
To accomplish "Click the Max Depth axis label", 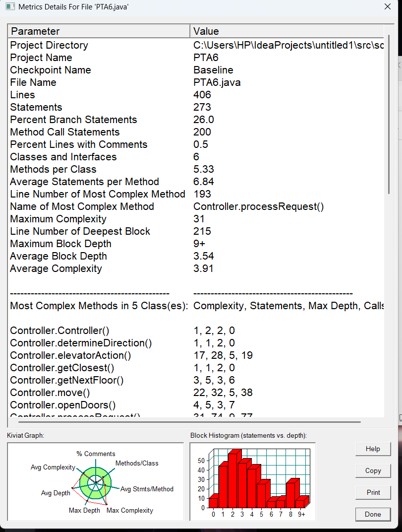I will 84,510.
